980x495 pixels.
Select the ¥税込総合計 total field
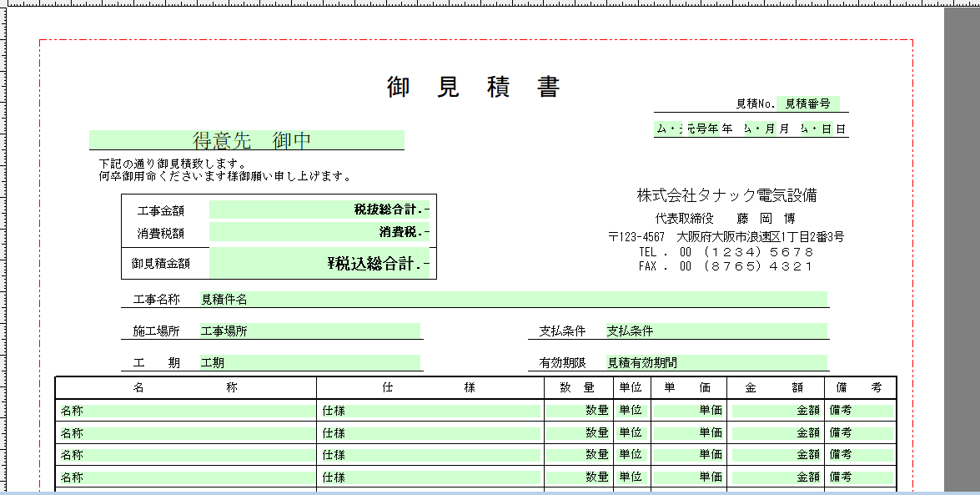click(319, 264)
